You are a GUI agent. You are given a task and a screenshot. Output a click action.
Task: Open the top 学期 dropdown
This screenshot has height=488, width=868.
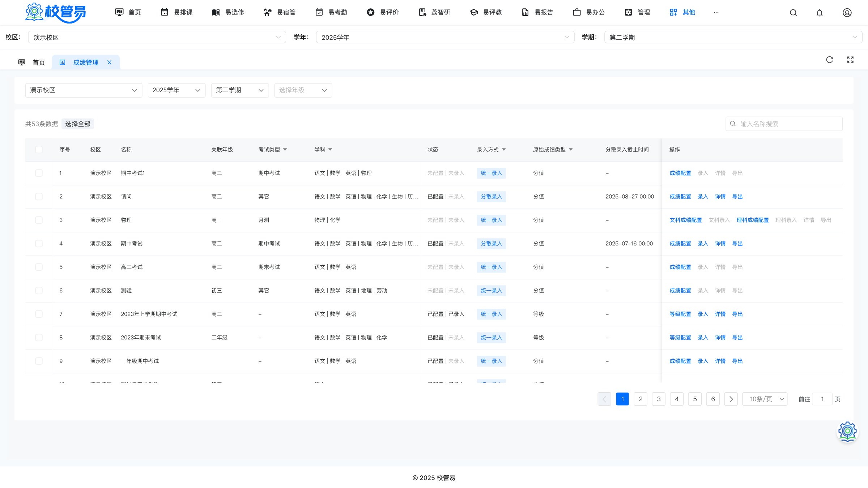(733, 37)
